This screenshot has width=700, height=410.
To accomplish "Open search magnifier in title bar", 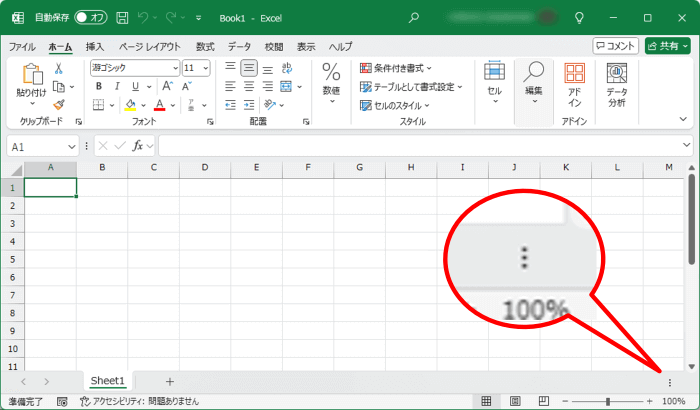I will coord(414,18).
